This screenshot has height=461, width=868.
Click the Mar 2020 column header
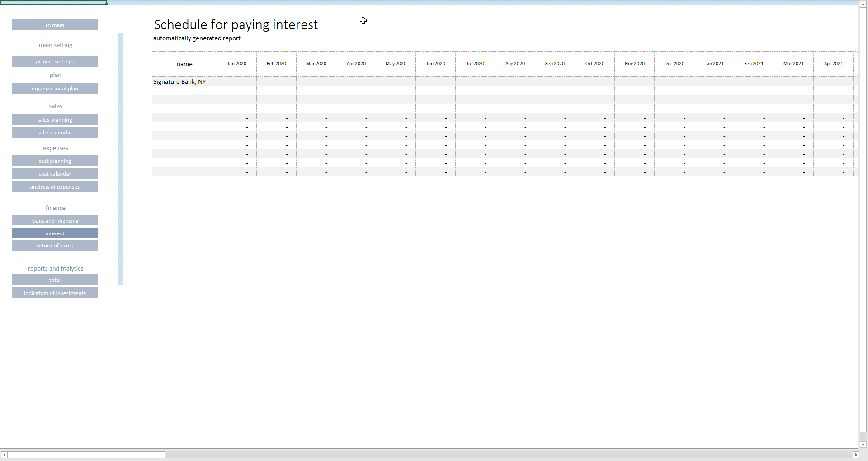(316, 64)
